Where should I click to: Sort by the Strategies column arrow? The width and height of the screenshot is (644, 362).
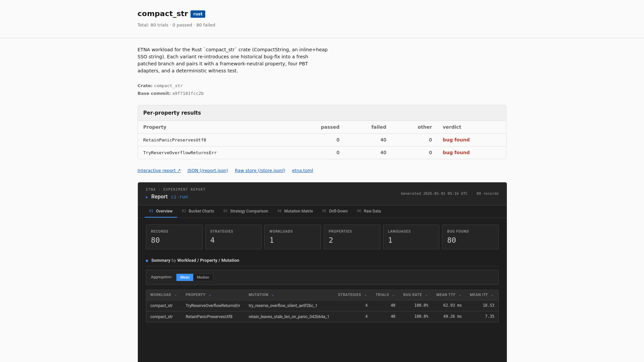[365, 295]
